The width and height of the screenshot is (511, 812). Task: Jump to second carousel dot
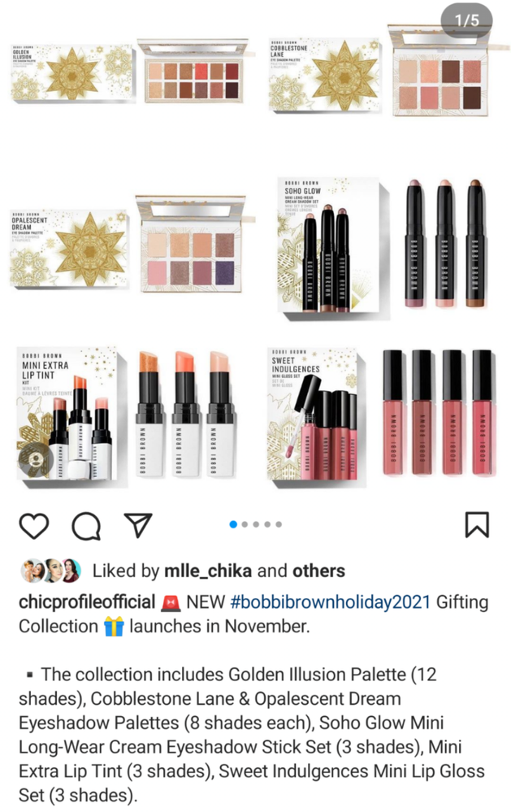pyautogui.click(x=245, y=524)
